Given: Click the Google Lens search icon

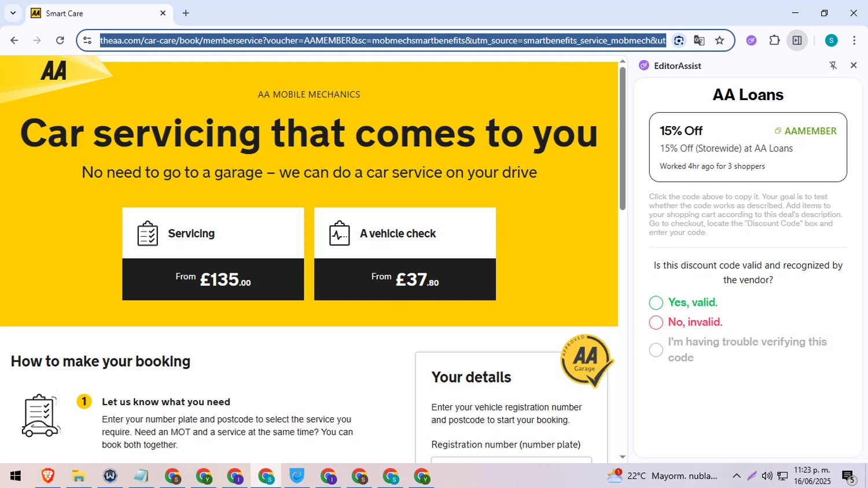Looking at the screenshot, I should [x=679, y=40].
